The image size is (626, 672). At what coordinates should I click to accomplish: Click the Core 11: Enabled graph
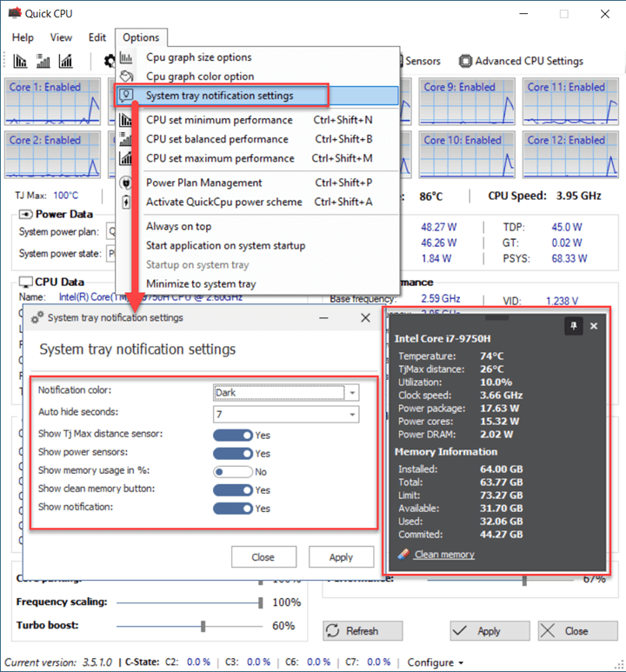[x=570, y=102]
